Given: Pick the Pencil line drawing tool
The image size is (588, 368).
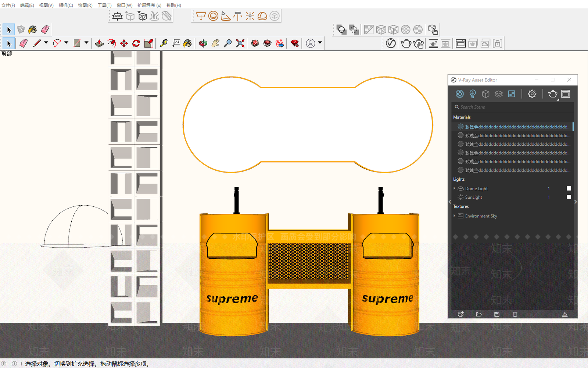Looking at the screenshot, I should [37, 43].
